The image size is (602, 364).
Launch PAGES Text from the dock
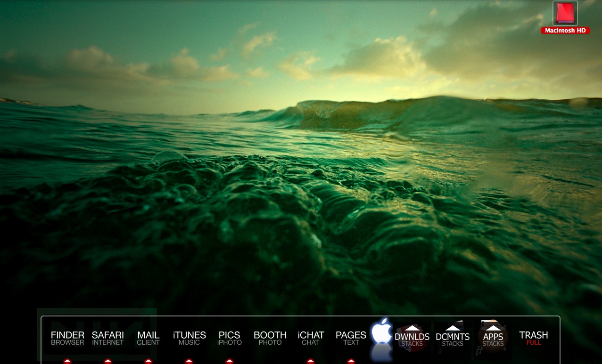coord(351,338)
